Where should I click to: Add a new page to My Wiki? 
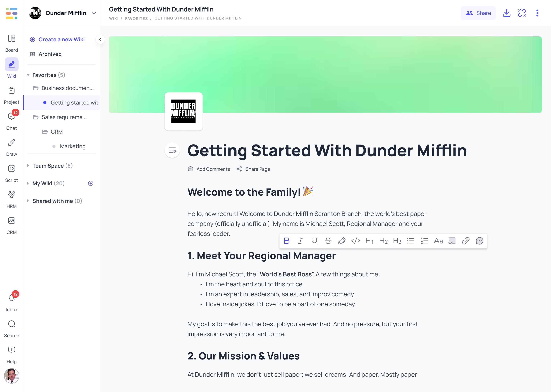91,183
